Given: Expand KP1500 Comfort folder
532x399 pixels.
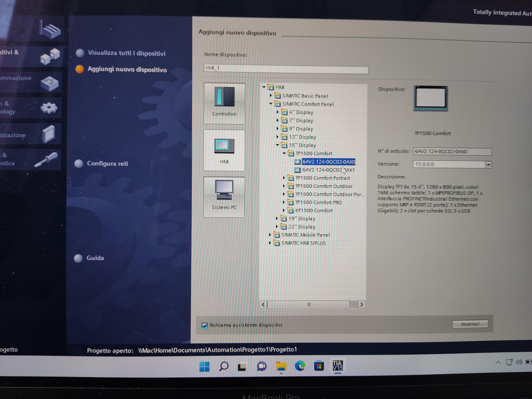Looking at the screenshot, I should click(x=284, y=210).
